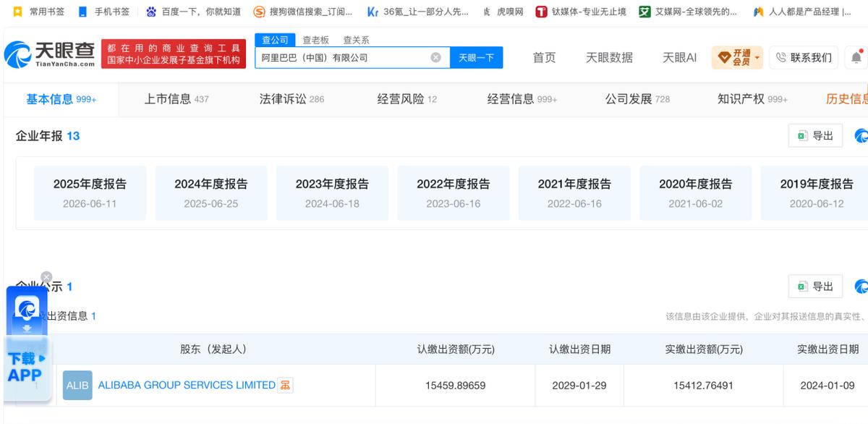Viewport: 868px width, 424px height.
Task: Click the 2024-01-09 date cell
Action: (x=827, y=385)
